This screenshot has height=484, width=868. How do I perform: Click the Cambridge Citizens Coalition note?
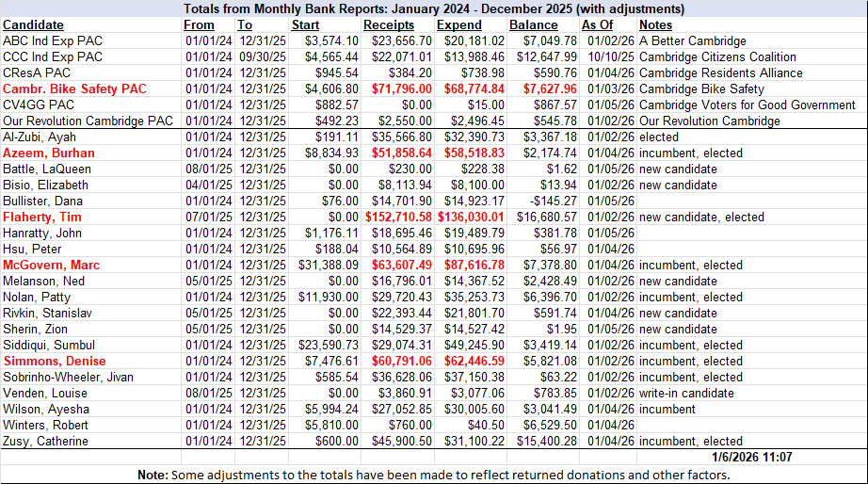coord(717,57)
